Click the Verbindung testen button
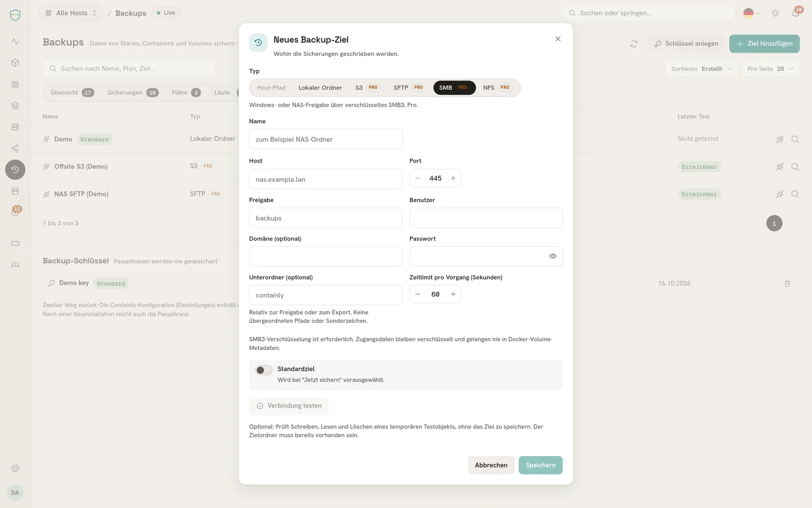Image resolution: width=812 pixels, height=508 pixels. coord(289,406)
